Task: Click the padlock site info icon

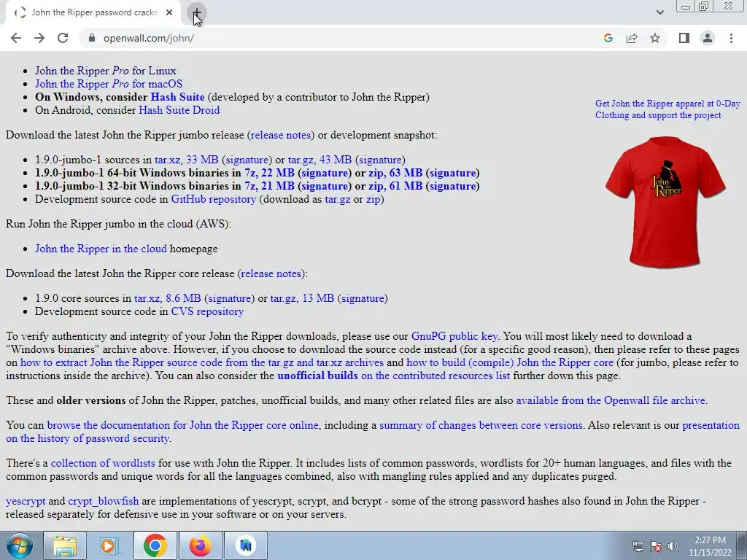Action: (x=92, y=38)
